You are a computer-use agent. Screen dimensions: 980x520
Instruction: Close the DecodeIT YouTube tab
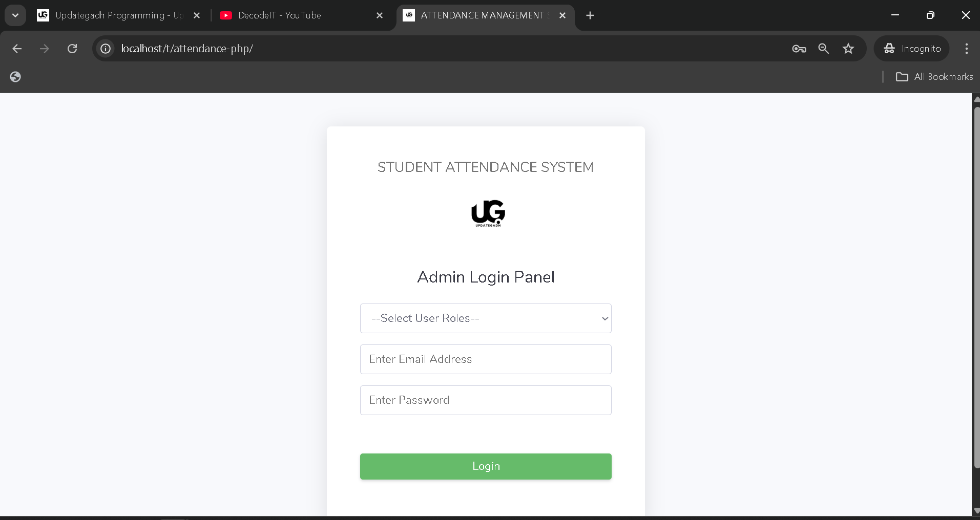[x=380, y=15]
